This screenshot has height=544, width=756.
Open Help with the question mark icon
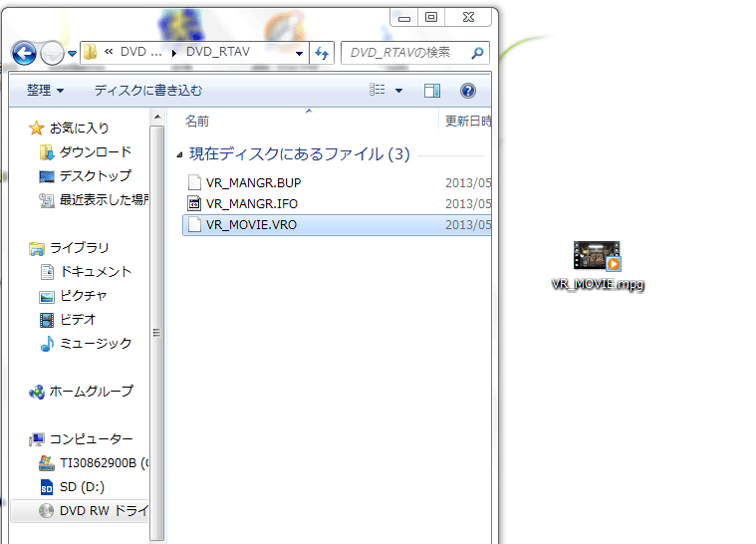click(468, 91)
